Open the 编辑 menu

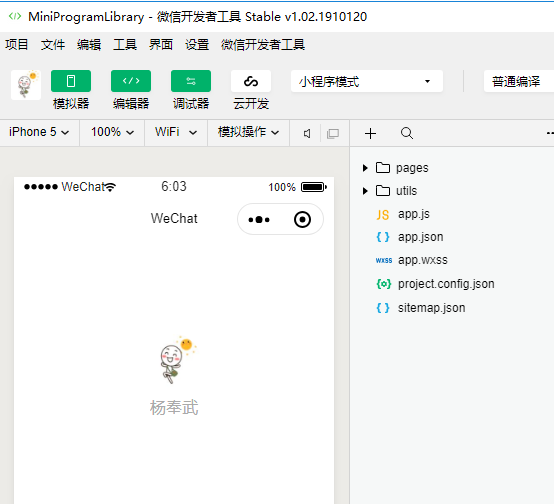(x=89, y=45)
